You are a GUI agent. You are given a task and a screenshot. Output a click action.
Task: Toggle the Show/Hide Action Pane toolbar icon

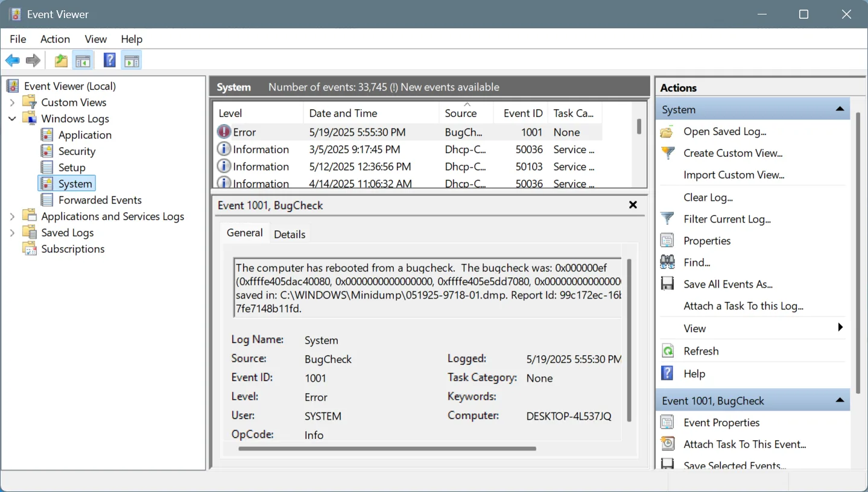131,60
